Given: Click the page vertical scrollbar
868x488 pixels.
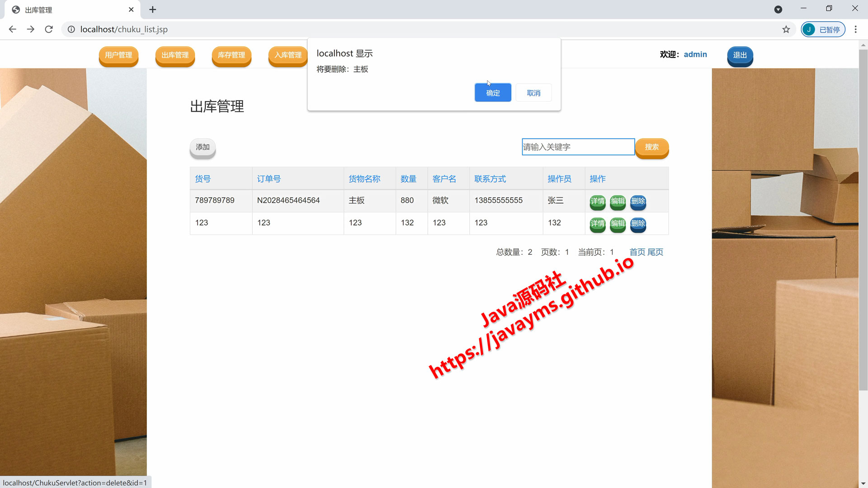Looking at the screenshot, I should pos(863,220).
